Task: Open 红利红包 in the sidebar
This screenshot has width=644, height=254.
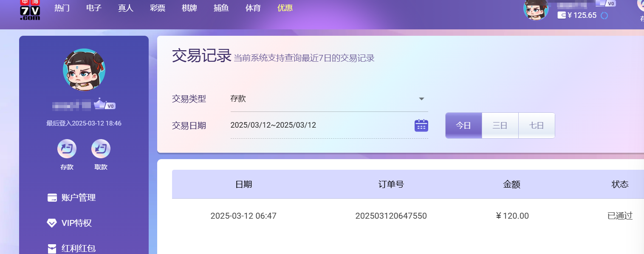Action: (78, 248)
